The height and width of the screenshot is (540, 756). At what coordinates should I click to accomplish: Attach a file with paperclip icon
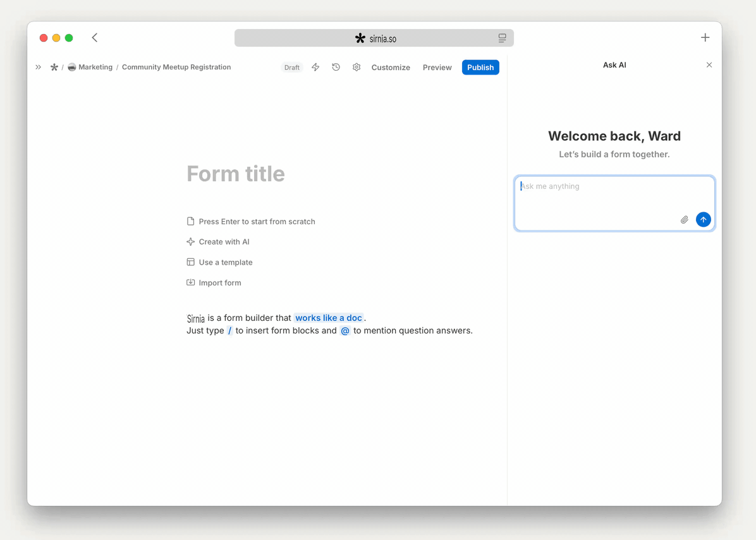click(684, 220)
